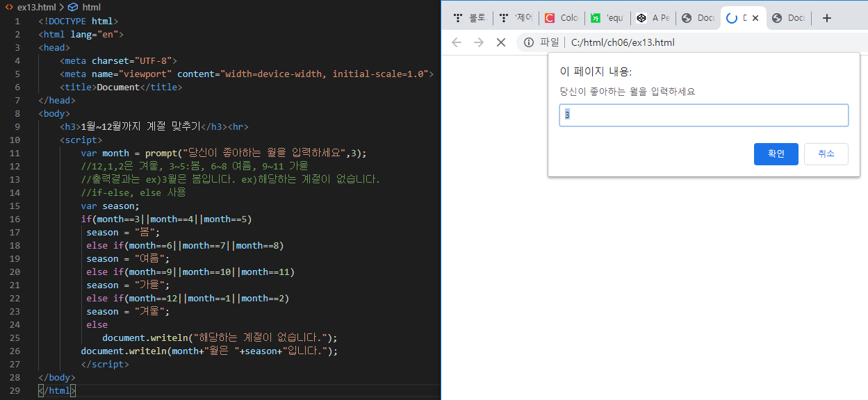Screen dimensions: 868x400
Task: Click the season = "여름"; code line
Action: click(128, 258)
